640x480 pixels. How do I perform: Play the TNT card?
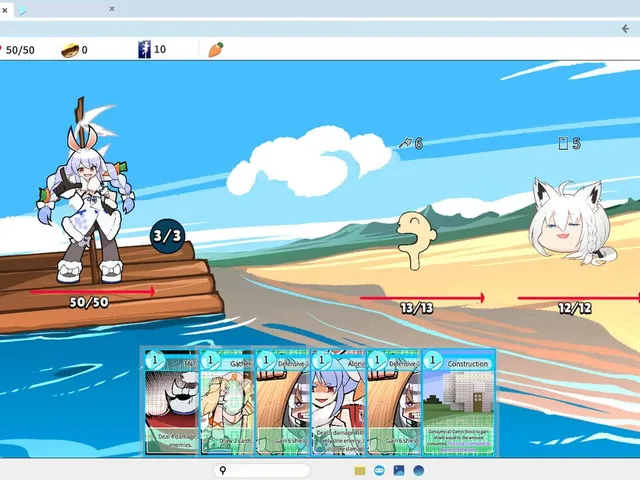pyautogui.click(x=171, y=402)
